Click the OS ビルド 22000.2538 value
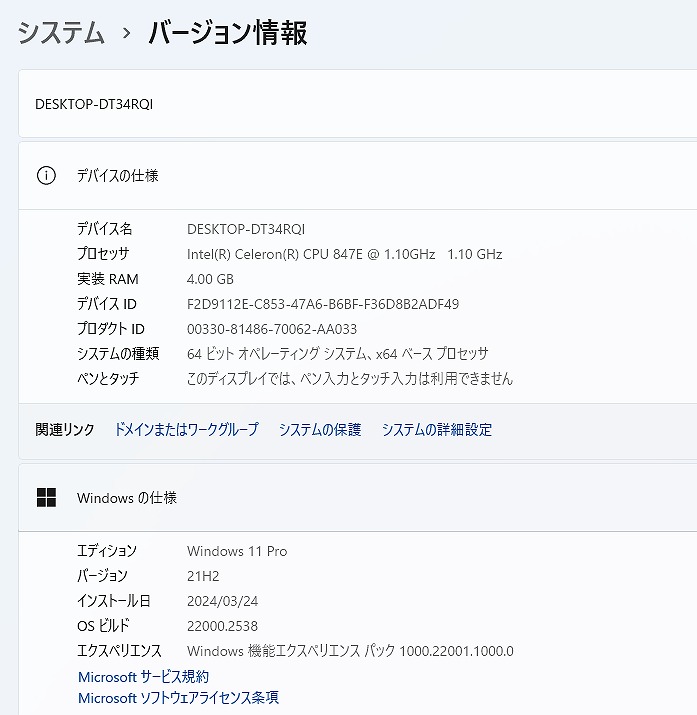 tap(222, 626)
